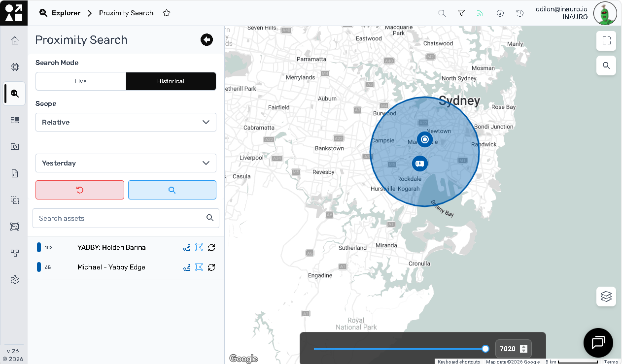Click the back arrow in Proximity Search header
The image size is (622, 364).
pos(207,40)
